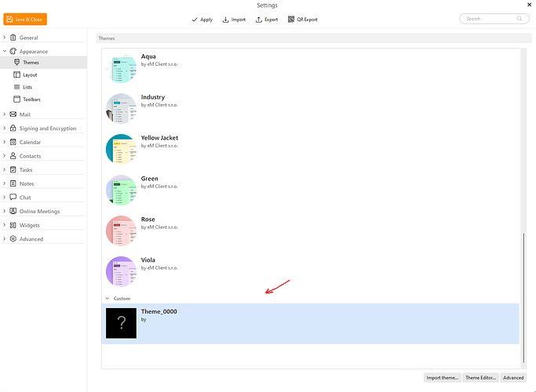Select Toolbars in the sidebar

point(31,100)
